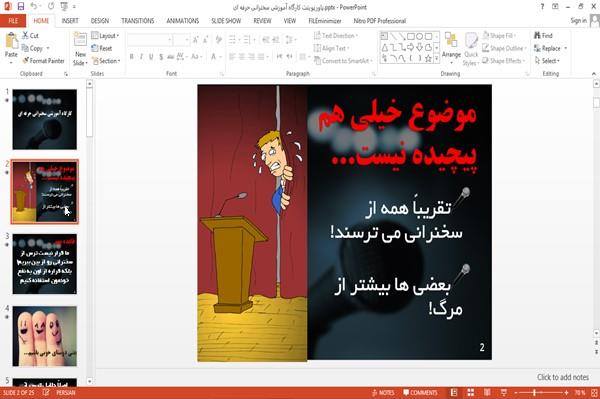The height and width of the screenshot is (399, 600).
Task: Reset the slide layout with Reset
Action: pyautogui.click(x=102, y=48)
